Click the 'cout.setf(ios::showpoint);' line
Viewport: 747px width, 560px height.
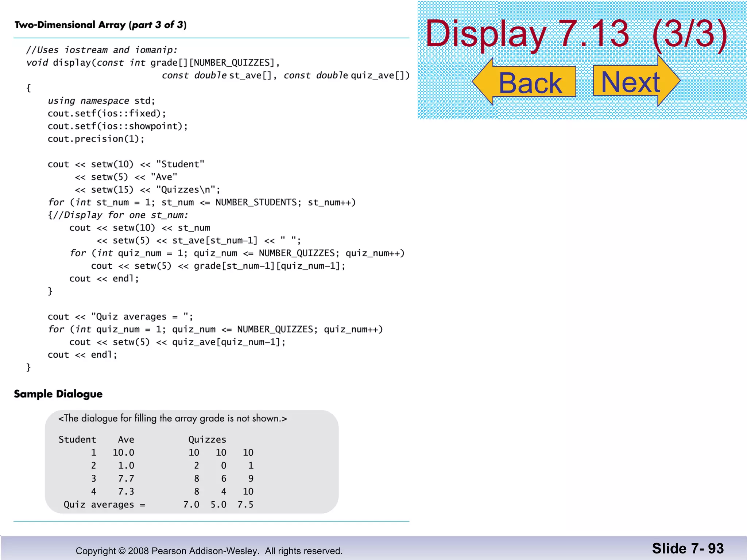118,126
